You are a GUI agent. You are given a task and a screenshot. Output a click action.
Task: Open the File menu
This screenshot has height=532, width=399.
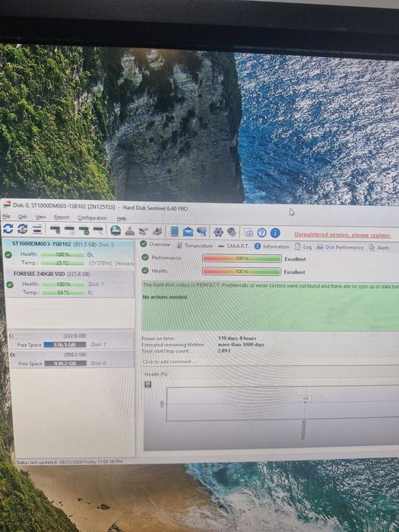[6, 217]
